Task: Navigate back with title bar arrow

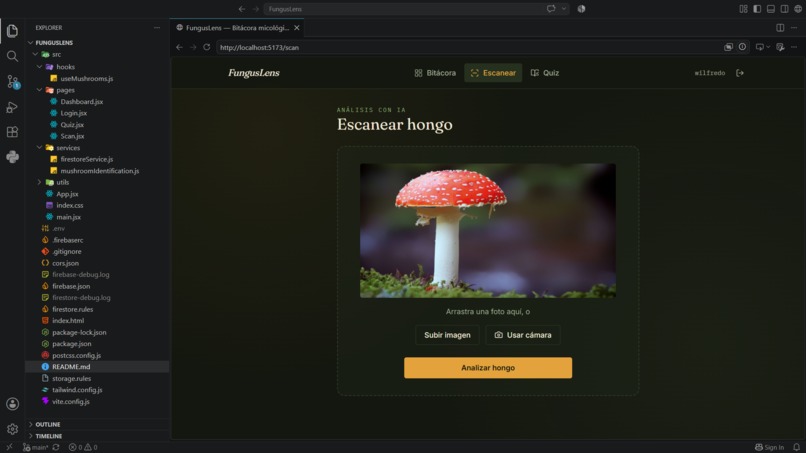Action: point(242,9)
